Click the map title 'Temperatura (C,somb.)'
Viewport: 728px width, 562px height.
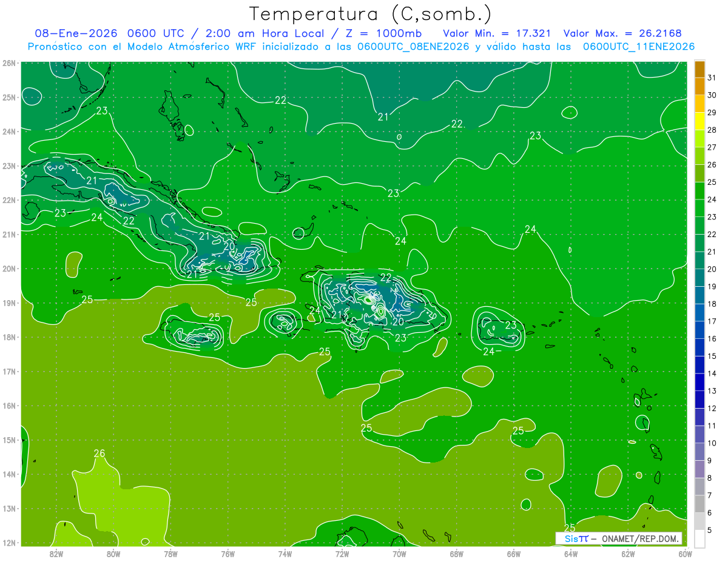[x=371, y=14]
